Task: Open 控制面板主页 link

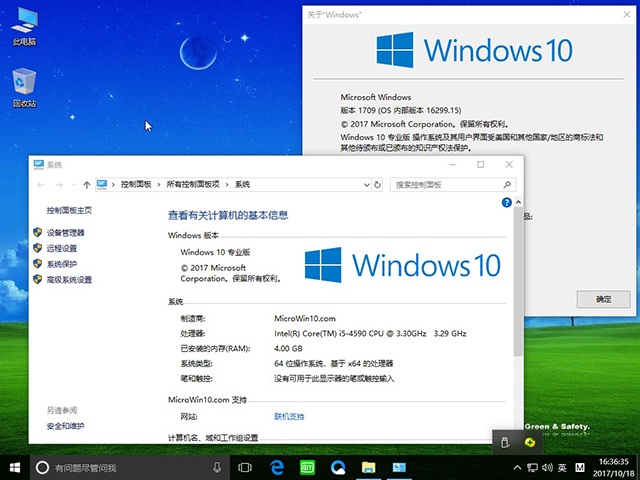Action: click(69, 210)
